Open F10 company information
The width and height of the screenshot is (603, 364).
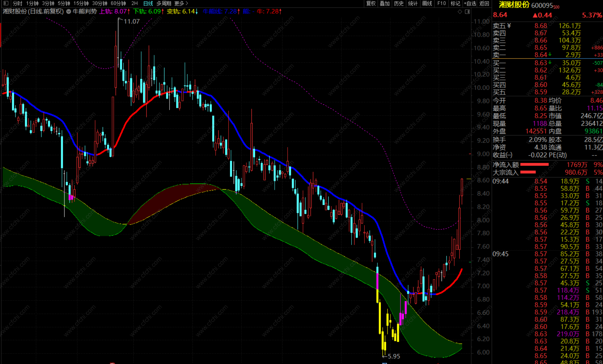(441, 3)
